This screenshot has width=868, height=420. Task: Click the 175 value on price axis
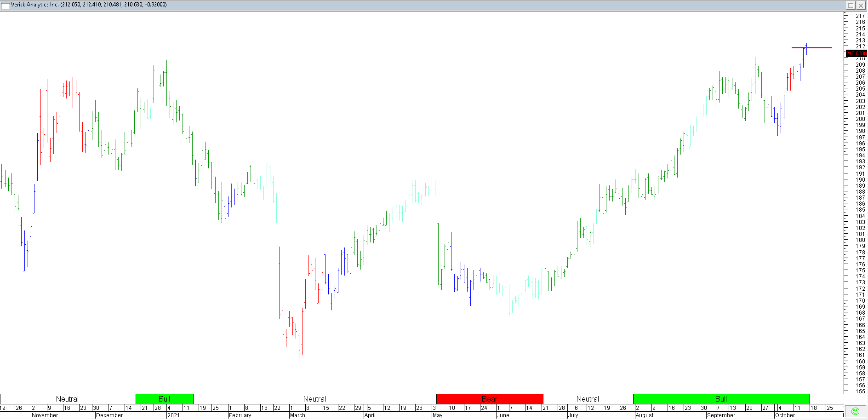point(860,270)
